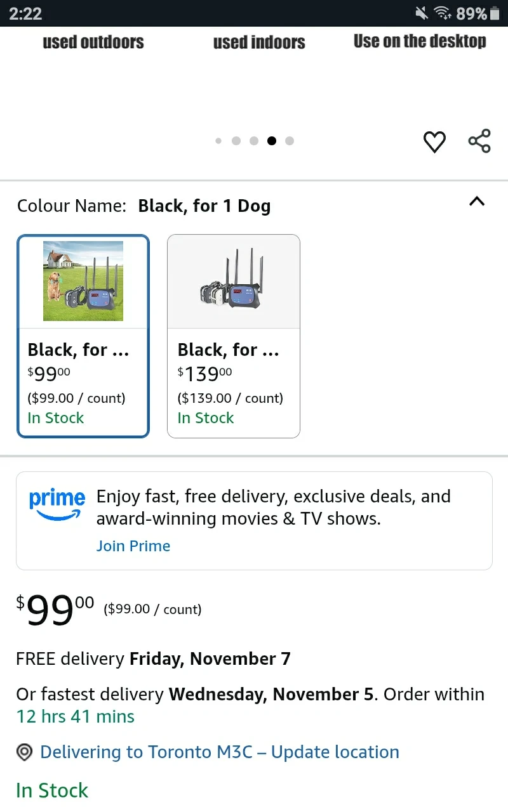
Task: Go to the first image carousel dot
Action: (x=218, y=141)
